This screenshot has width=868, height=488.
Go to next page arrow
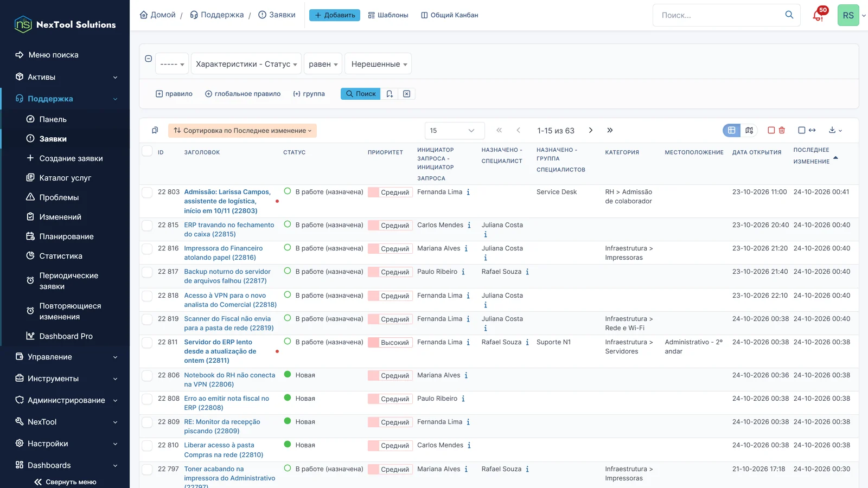pyautogui.click(x=591, y=130)
